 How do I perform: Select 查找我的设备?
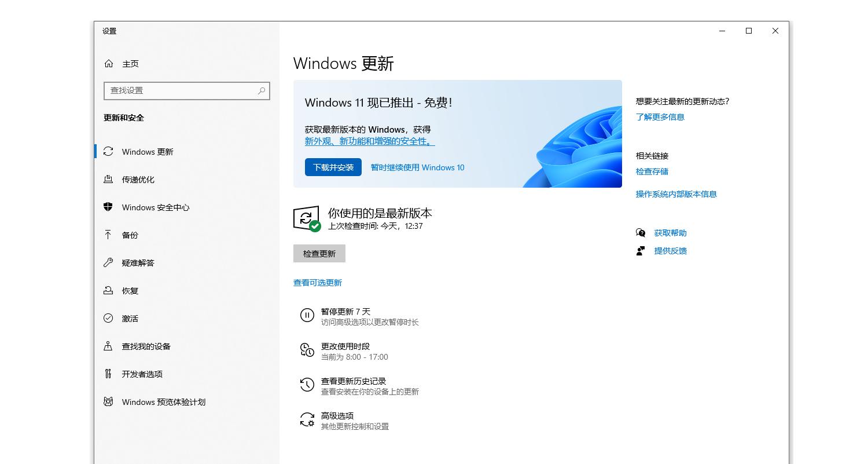pyautogui.click(x=146, y=346)
